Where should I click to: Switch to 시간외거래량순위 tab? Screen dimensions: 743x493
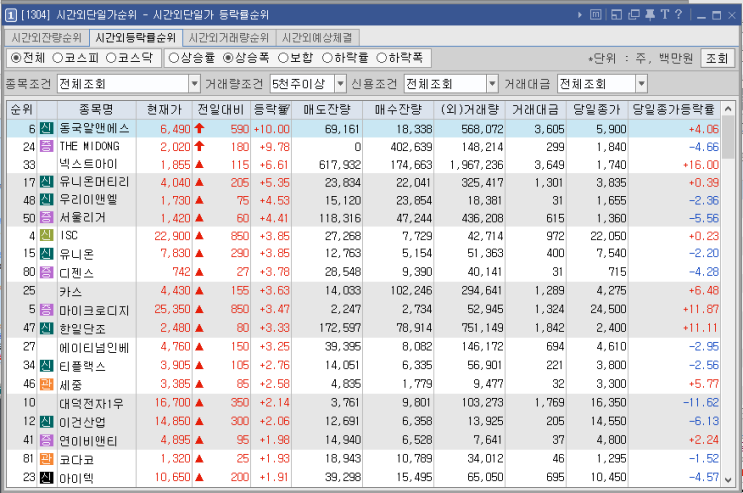click(x=229, y=38)
